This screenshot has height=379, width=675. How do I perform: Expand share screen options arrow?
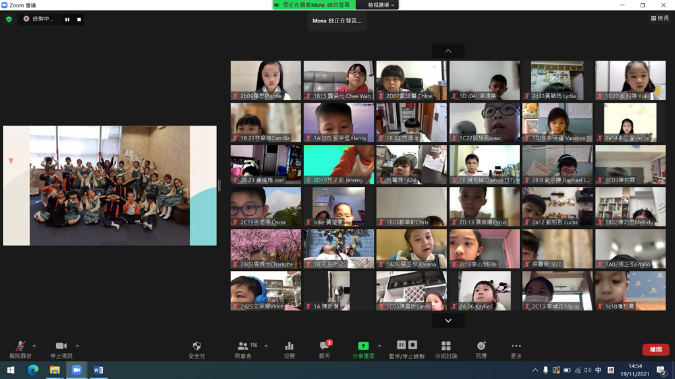[379, 346]
